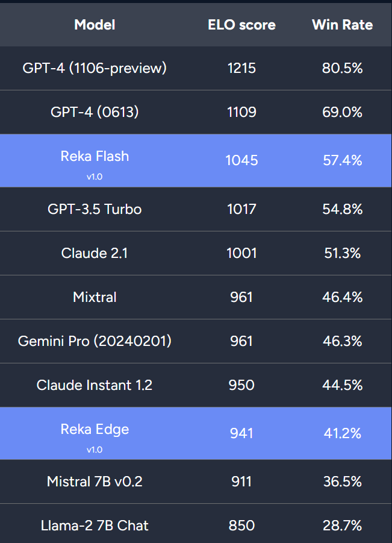The height and width of the screenshot is (543, 392).
Task: Select the 28.7% win rate cell
Action: [341, 526]
